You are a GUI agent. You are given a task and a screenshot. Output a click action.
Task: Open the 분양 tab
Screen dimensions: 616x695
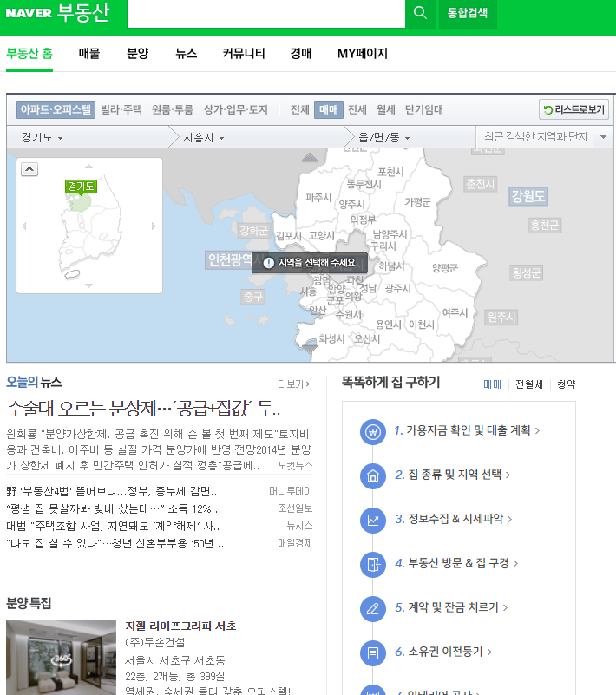click(137, 54)
